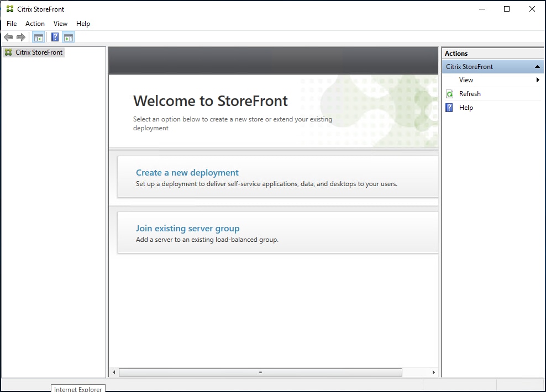Toggle the console tree pane visibility
The width and height of the screenshot is (546, 392).
pos(38,37)
